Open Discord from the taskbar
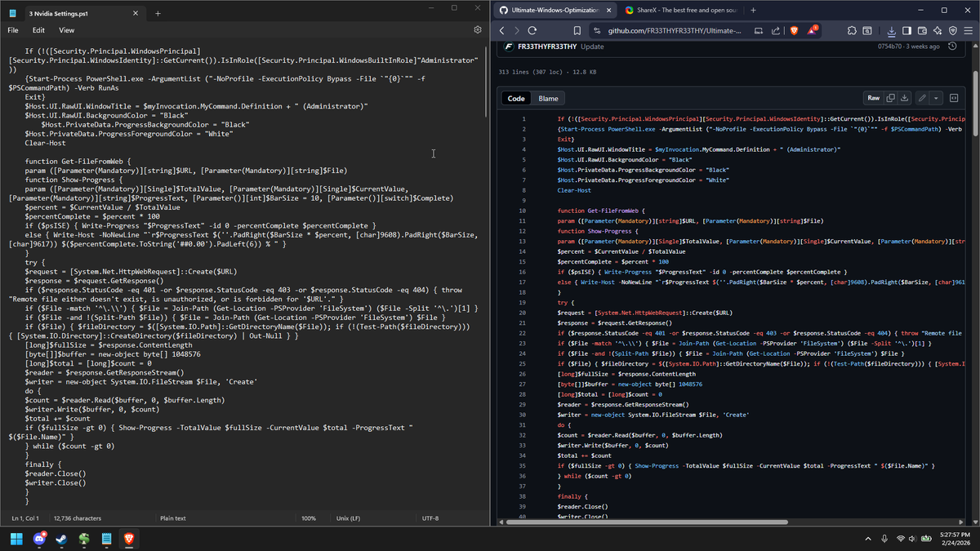Viewport: 980px width, 551px height. pyautogui.click(x=39, y=539)
